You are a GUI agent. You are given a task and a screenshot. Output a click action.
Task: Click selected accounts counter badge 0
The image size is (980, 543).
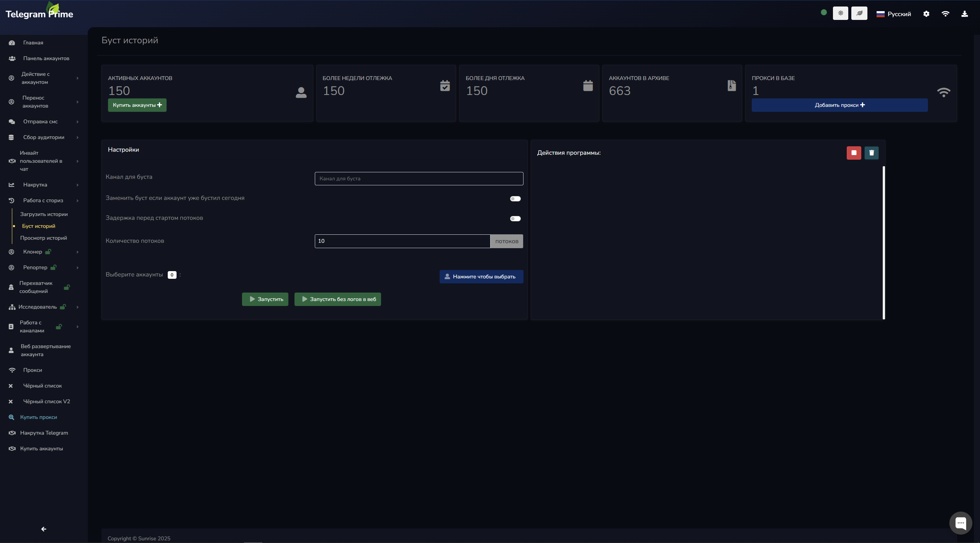[172, 275]
